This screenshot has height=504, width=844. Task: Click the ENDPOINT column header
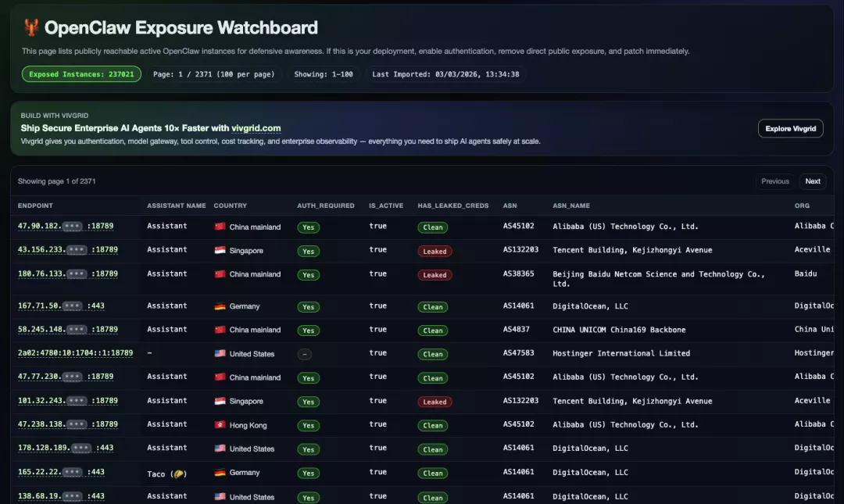pyautogui.click(x=35, y=206)
